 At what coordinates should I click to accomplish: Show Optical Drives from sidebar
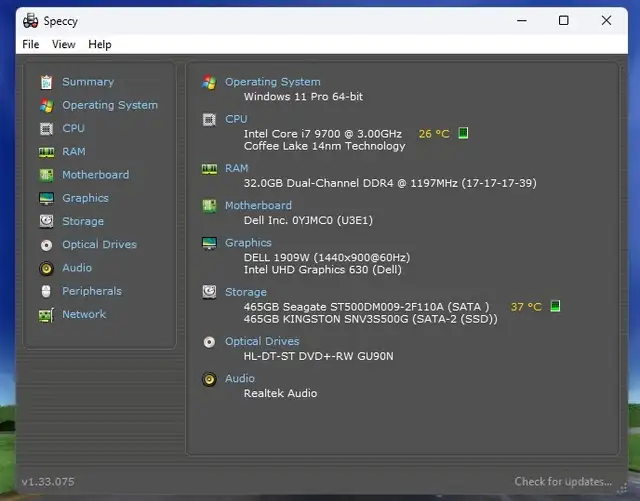coord(100,245)
